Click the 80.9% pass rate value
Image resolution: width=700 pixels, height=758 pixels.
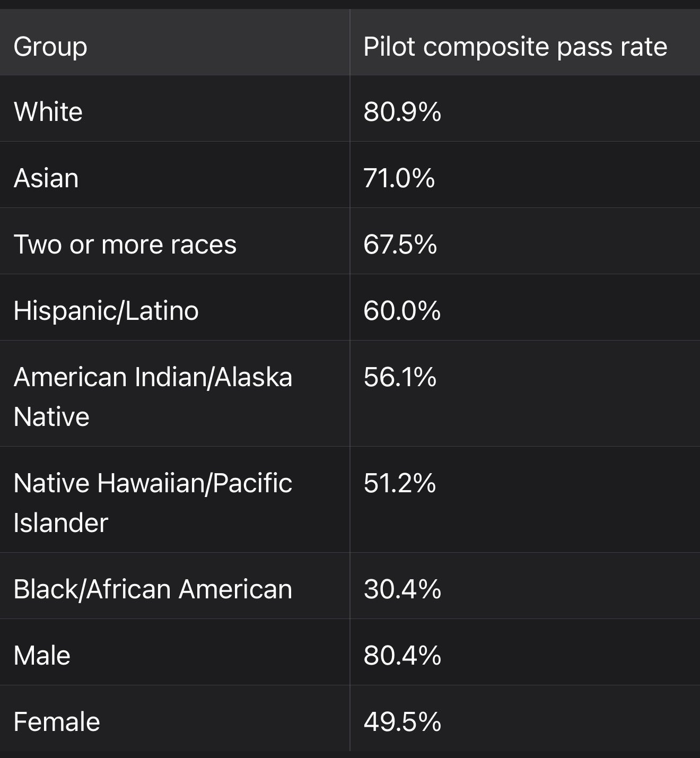(402, 112)
